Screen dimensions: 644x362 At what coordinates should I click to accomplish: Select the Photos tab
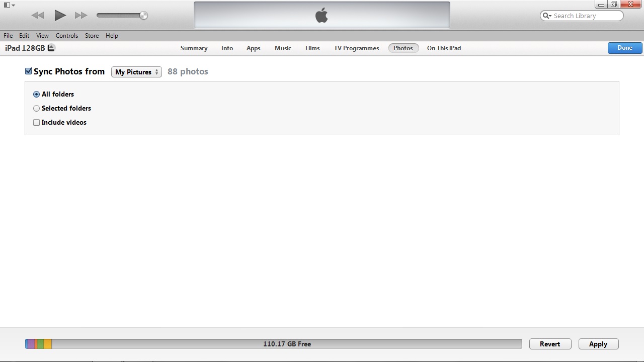(403, 48)
